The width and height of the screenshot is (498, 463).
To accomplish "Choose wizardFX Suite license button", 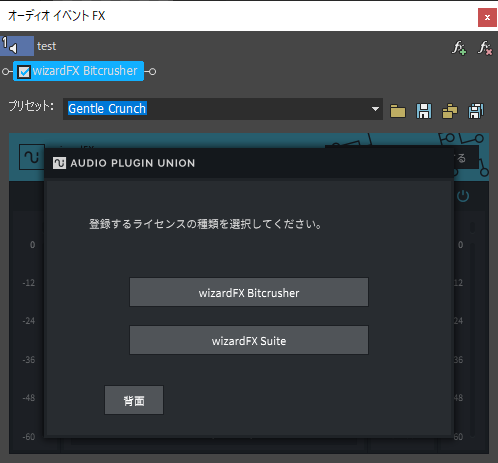I will [249, 340].
